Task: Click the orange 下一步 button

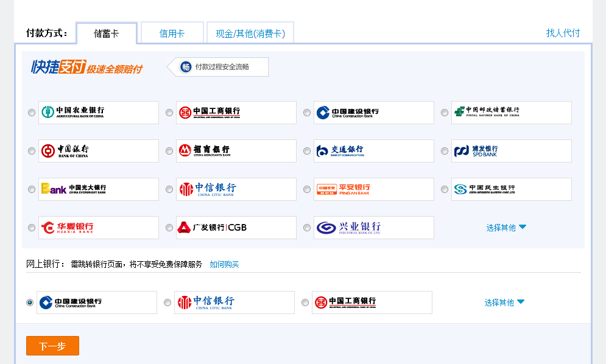Action: 52,346
